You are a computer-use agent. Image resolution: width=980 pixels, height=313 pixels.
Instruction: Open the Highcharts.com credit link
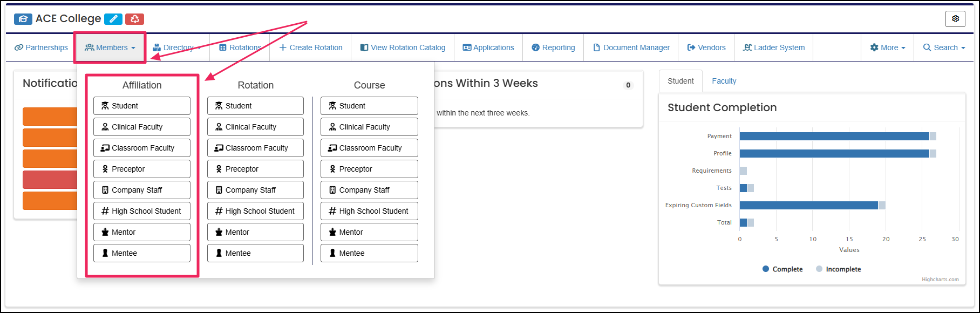(940, 280)
